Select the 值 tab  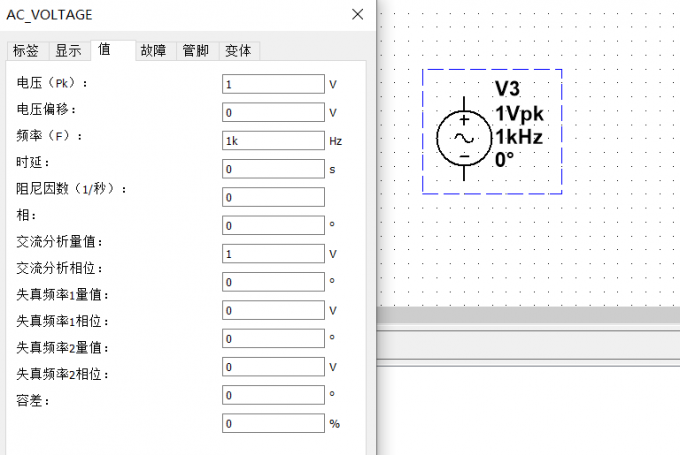point(113,50)
